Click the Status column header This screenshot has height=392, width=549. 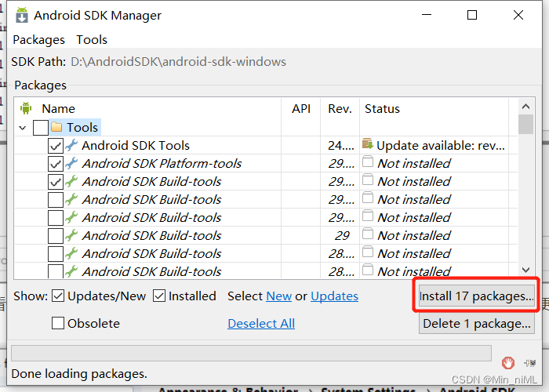[382, 108]
